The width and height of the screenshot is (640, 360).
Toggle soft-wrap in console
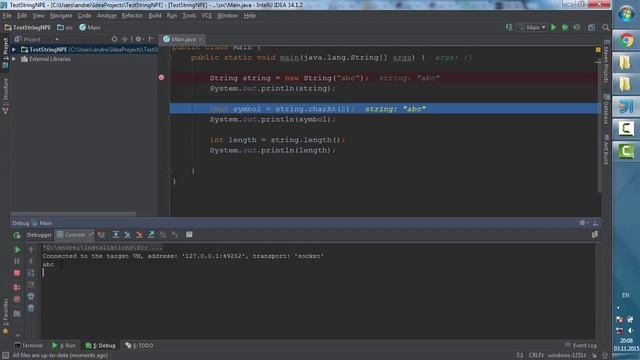click(31, 273)
